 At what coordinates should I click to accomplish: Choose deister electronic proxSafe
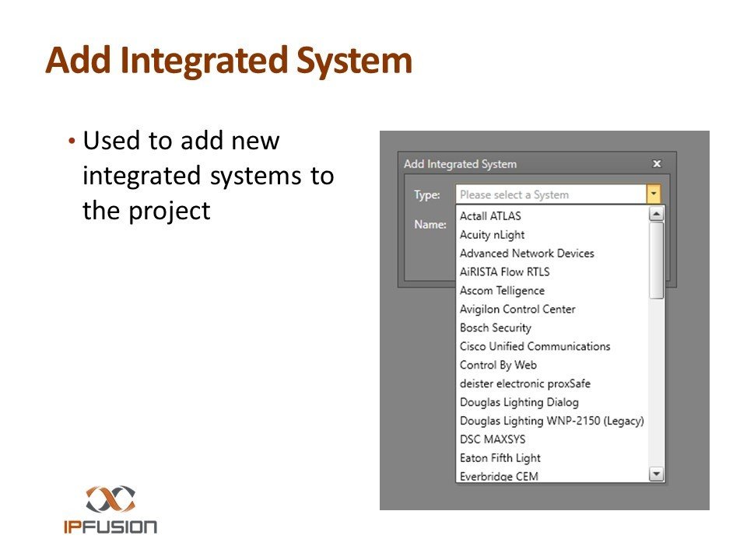point(552,383)
